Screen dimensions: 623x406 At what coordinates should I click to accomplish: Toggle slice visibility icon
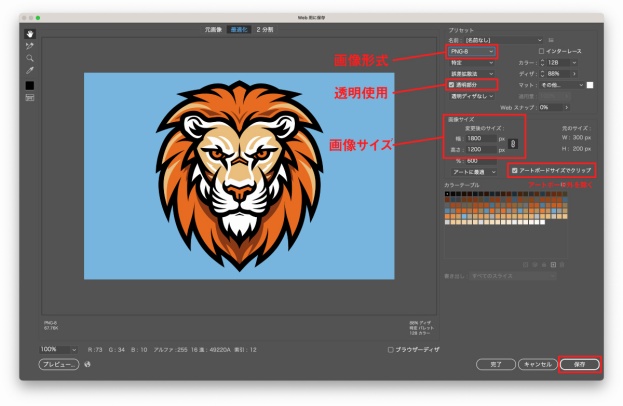pyautogui.click(x=30, y=97)
